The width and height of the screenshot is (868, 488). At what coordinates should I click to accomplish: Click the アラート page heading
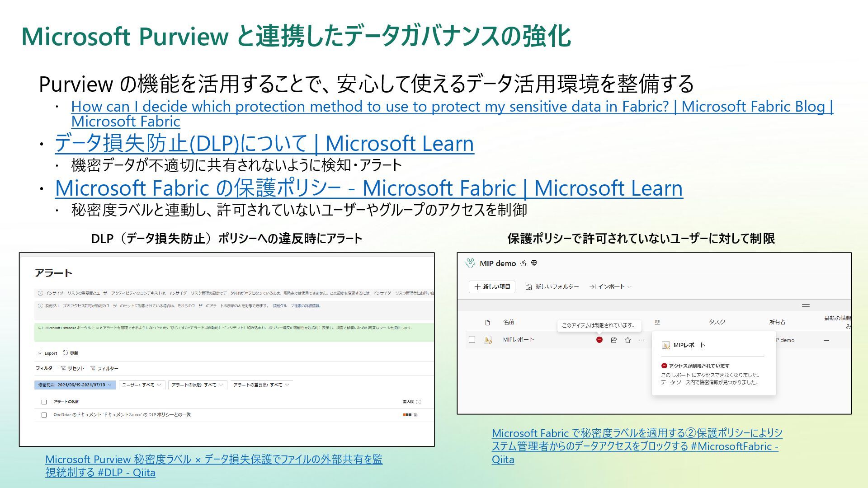(x=54, y=273)
